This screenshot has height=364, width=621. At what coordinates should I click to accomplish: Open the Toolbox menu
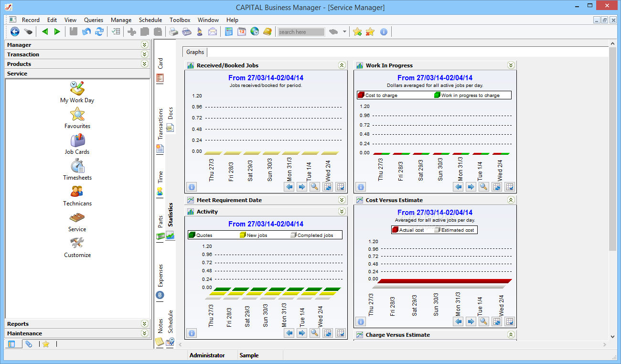point(180,20)
